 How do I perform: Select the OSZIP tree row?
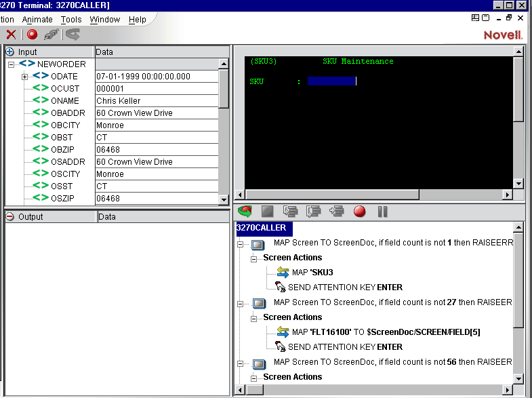coord(62,199)
